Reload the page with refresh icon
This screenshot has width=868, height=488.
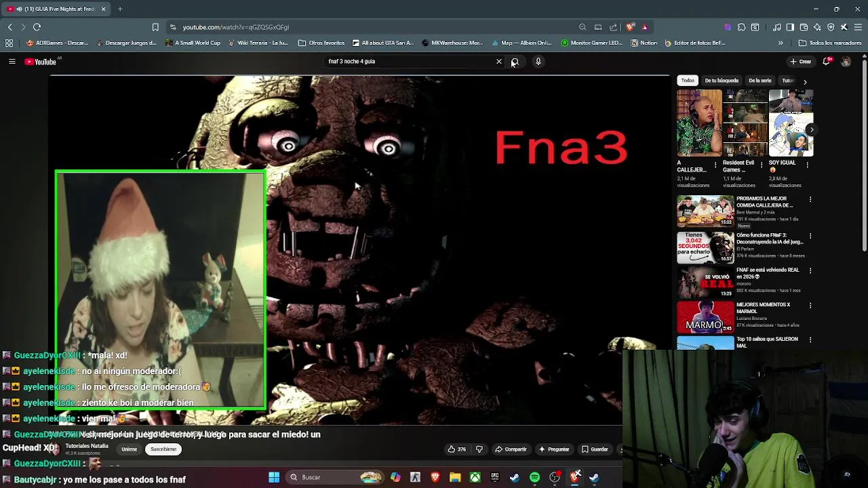pyautogui.click(x=37, y=27)
